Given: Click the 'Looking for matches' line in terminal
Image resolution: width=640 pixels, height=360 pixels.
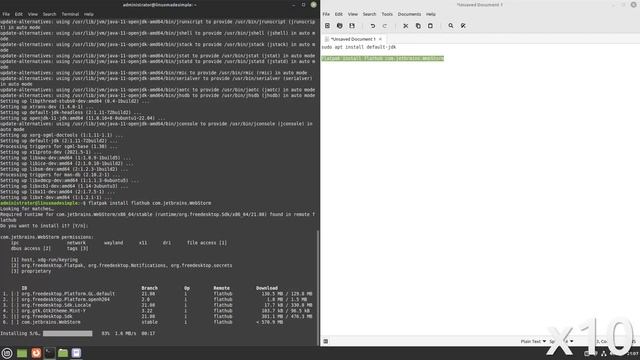Looking at the screenshot, I should pyautogui.click(x=27, y=209).
